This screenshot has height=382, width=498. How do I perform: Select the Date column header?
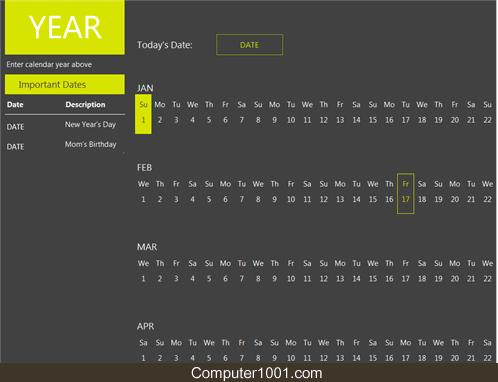15,105
